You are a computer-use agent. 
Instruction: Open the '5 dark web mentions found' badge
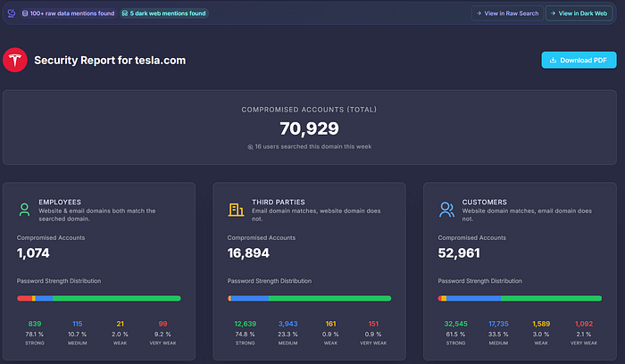click(163, 13)
